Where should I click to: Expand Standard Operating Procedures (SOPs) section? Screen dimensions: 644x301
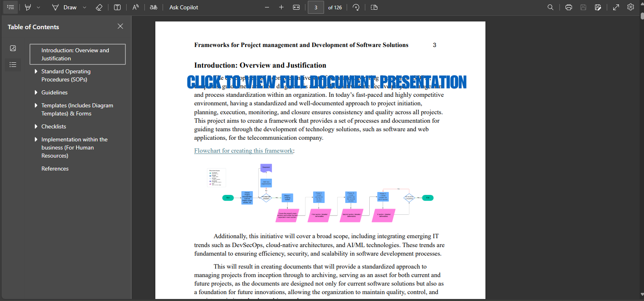(36, 71)
